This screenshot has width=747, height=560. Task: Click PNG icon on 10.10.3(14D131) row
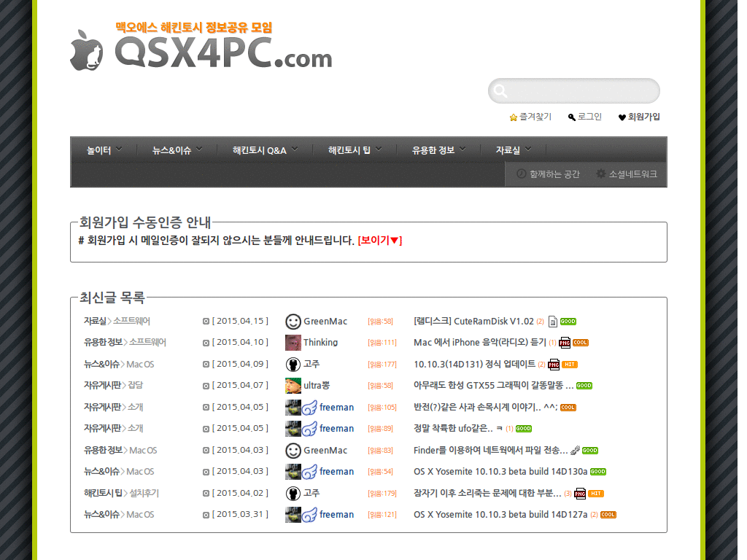pyautogui.click(x=554, y=365)
